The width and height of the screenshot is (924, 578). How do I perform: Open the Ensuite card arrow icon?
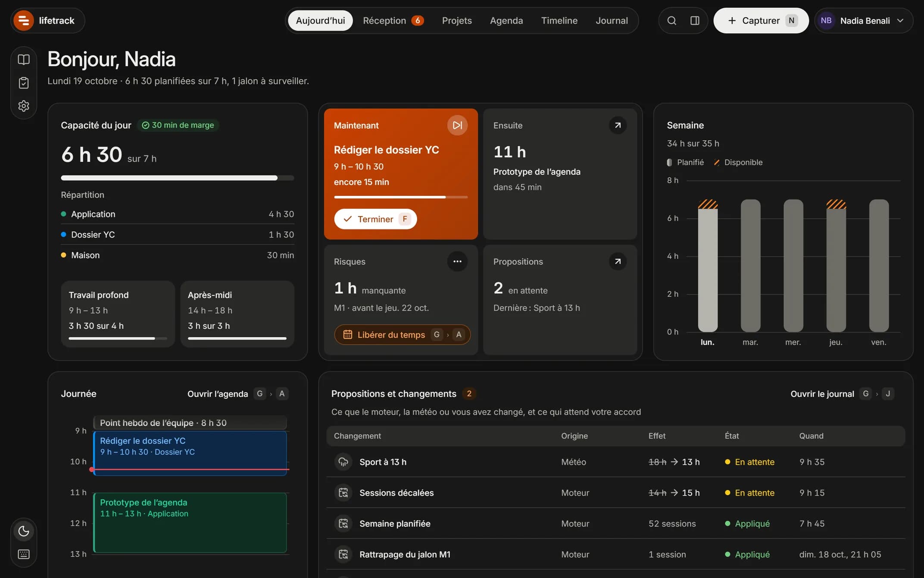click(x=618, y=125)
